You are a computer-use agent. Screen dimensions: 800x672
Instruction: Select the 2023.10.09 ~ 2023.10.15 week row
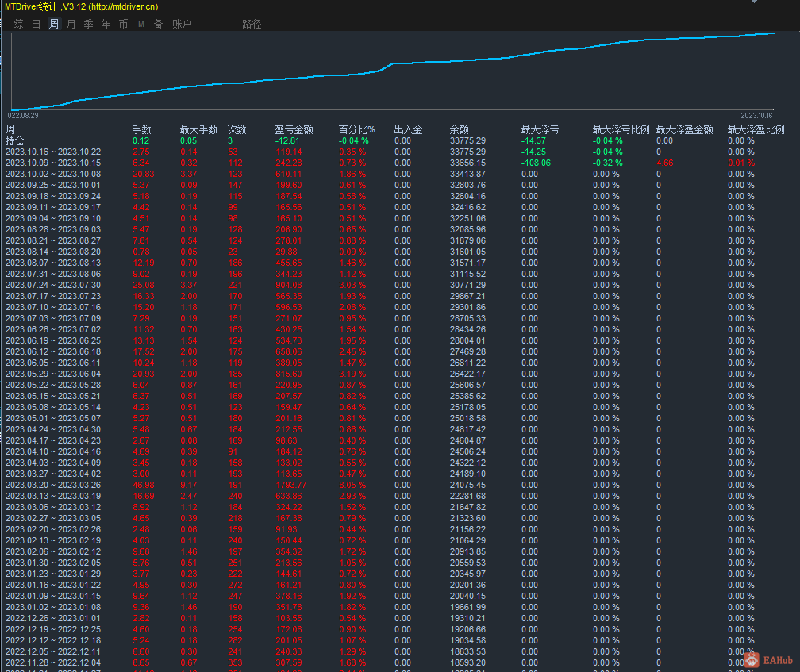coord(53,163)
